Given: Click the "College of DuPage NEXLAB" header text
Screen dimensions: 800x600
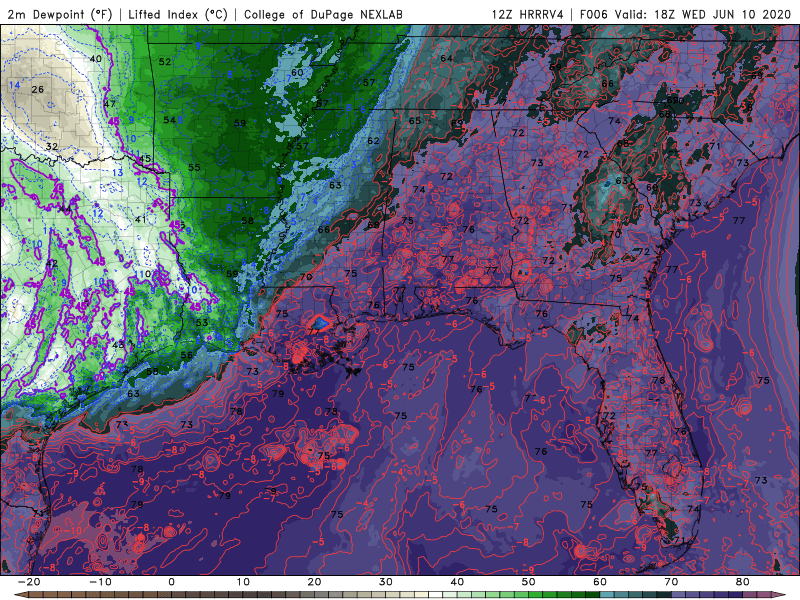Looking at the screenshot, I should (323, 15).
